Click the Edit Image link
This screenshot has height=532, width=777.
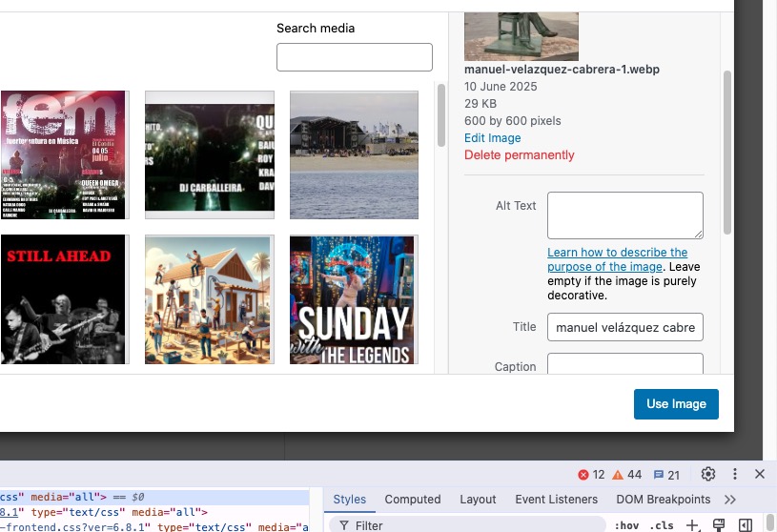click(492, 138)
